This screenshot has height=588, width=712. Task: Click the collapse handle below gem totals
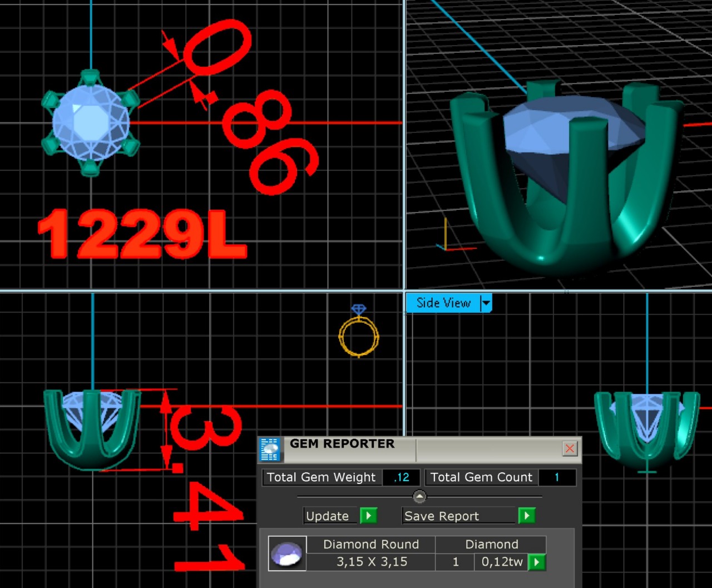[419, 496]
